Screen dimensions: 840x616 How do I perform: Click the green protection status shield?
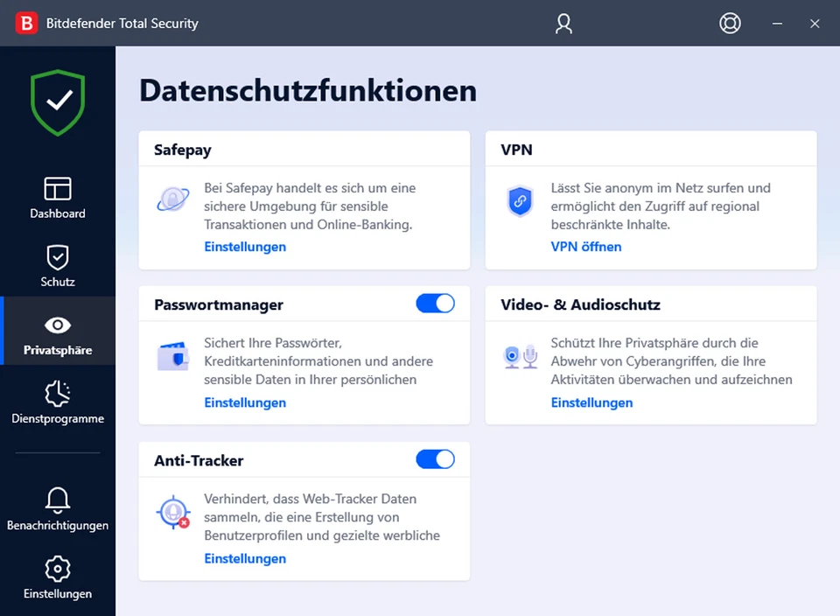[57, 101]
